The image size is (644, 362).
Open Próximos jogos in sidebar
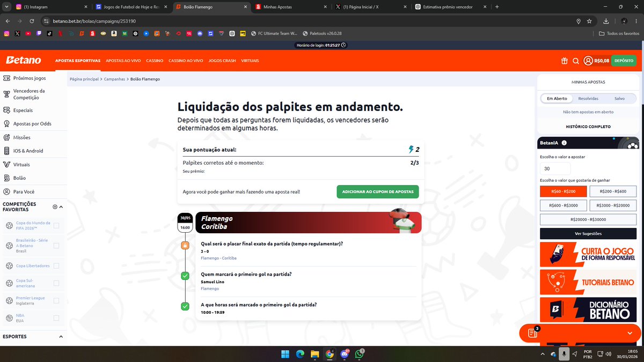pyautogui.click(x=30, y=78)
